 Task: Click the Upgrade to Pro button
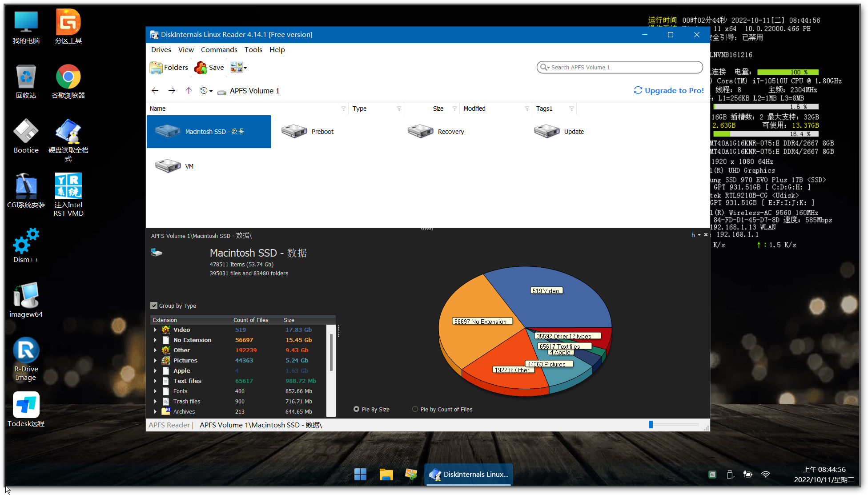tap(668, 90)
